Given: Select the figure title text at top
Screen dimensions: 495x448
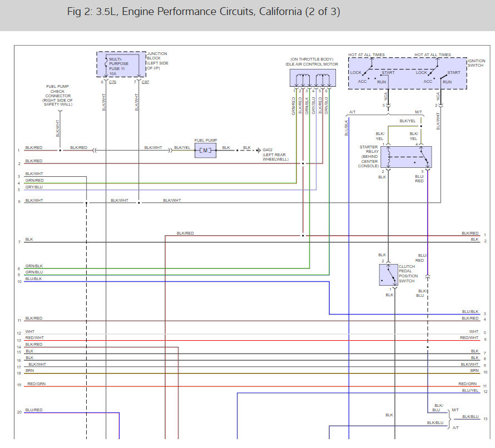Looking at the screenshot, I should pos(203,12).
